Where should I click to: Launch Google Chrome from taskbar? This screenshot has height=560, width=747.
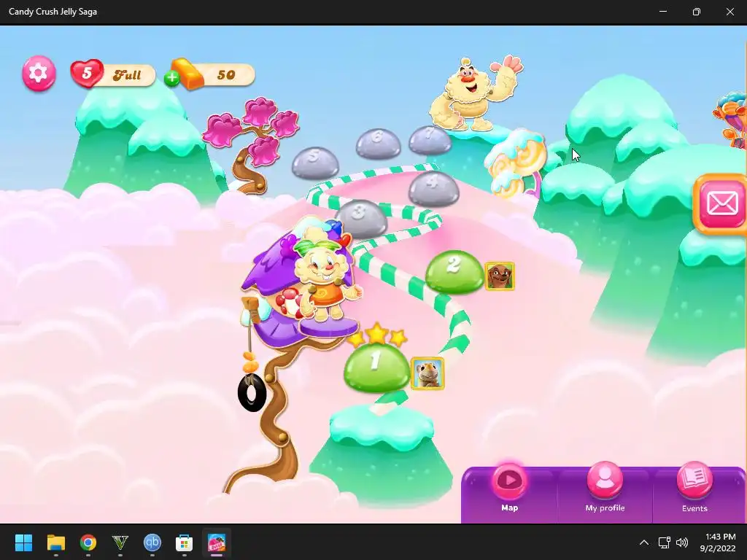coord(88,542)
